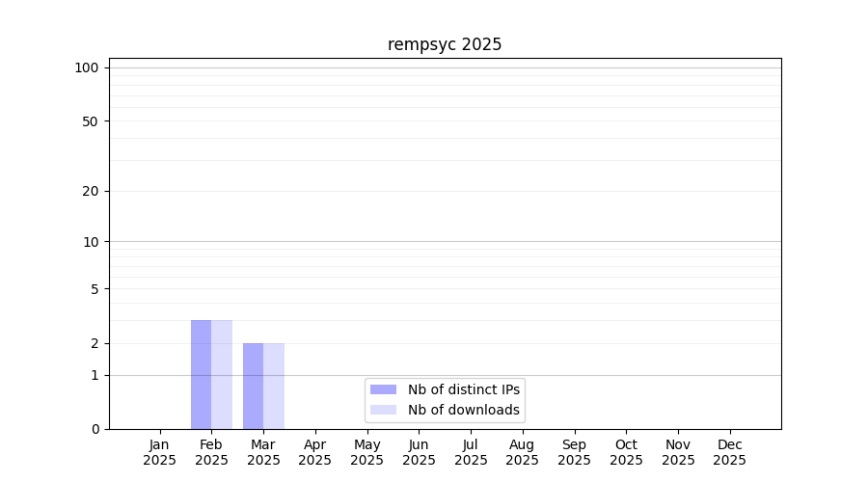Screen dimensions: 868x482
Task: Click the y-axis tick label 5
Action: click(95, 289)
